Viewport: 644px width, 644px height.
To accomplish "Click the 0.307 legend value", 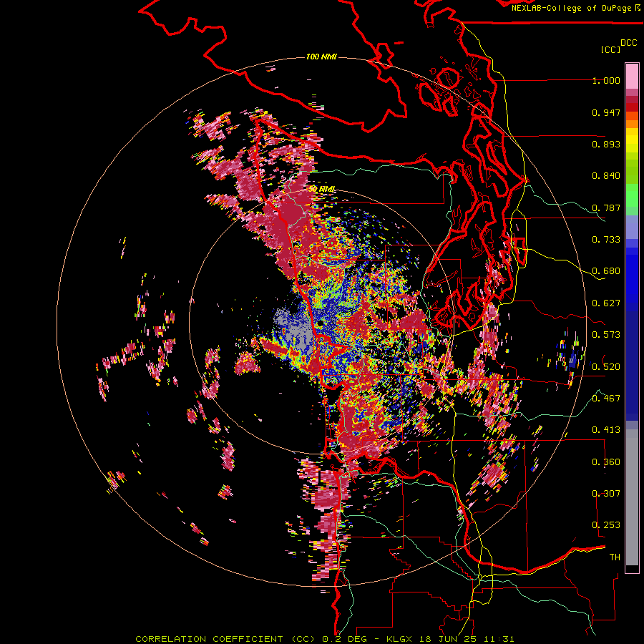I will click(606, 494).
